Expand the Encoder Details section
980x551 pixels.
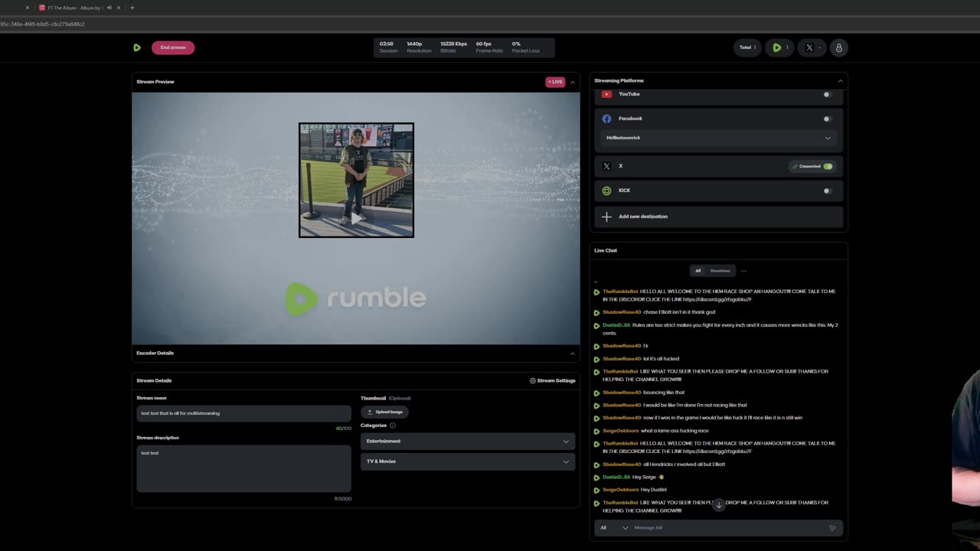573,354
